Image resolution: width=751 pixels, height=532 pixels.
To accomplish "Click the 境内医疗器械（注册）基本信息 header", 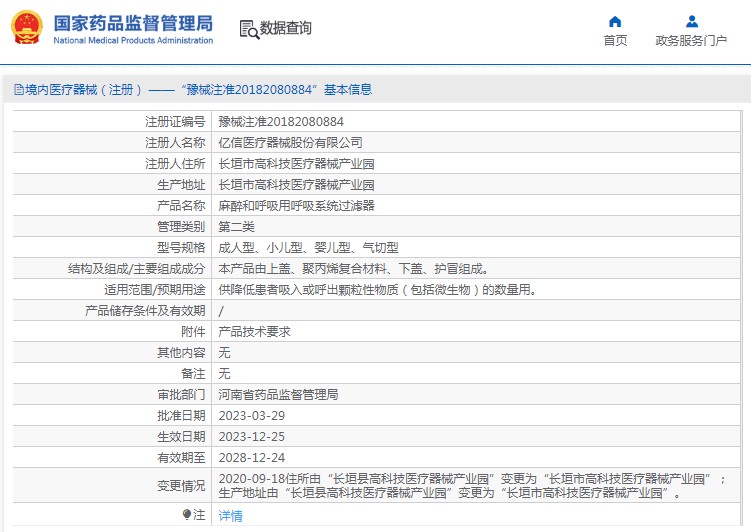I will pyautogui.click(x=193, y=90).
